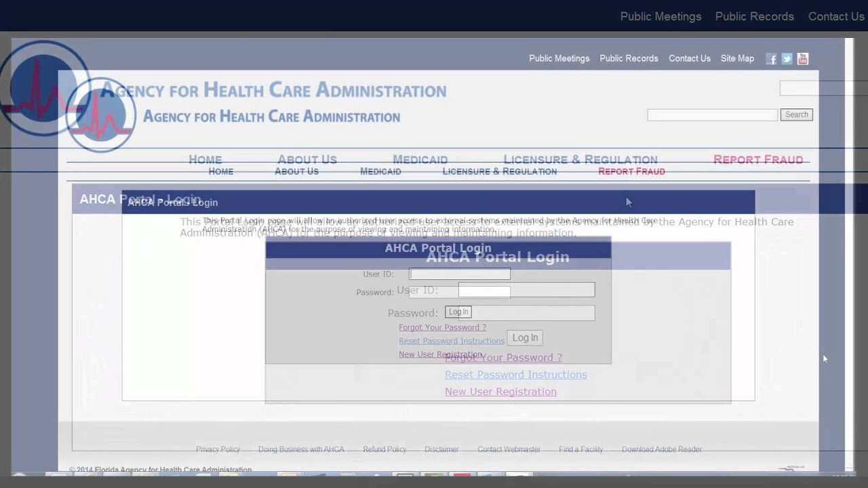Open the About Us menu
Image resolution: width=868 pixels, height=488 pixels.
tap(296, 171)
